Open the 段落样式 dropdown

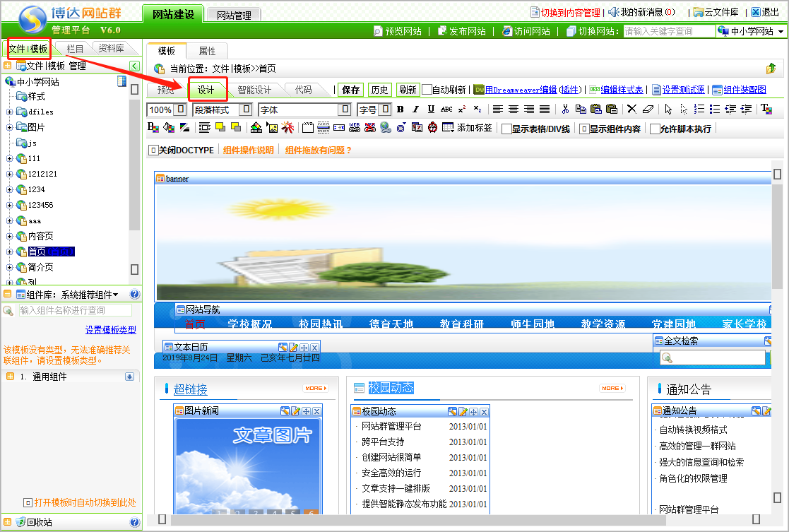click(x=245, y=110)
